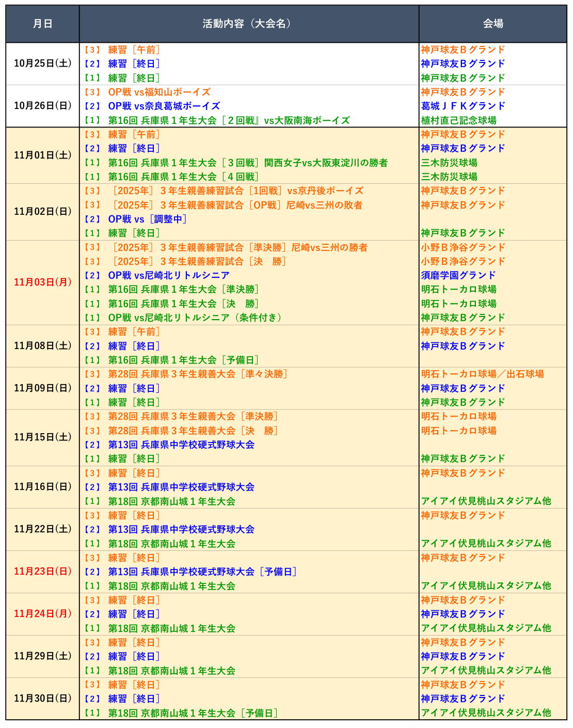Click the 須磨学園グランド venue

pos(458,275)
